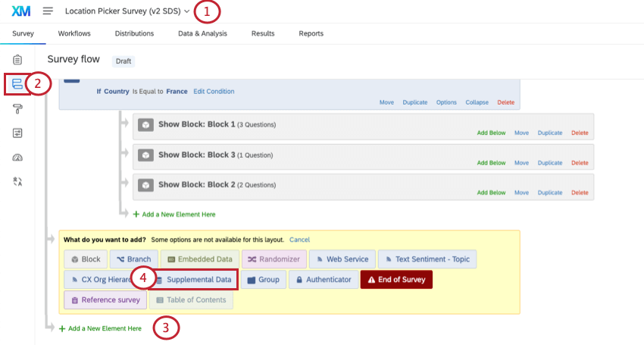The height and width of the screenshot is (345, 644).
Task: Add an End of Survey element
Action: (x=396, y=280)
